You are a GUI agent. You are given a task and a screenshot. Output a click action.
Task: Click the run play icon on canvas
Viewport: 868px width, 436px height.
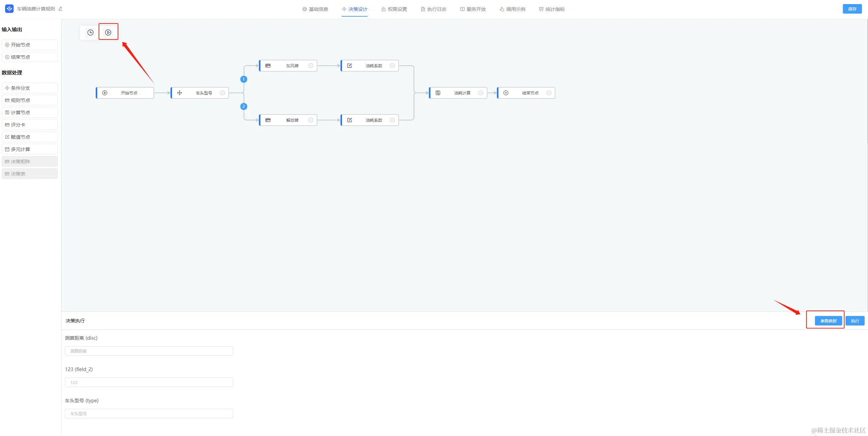(x=108, y=33)
